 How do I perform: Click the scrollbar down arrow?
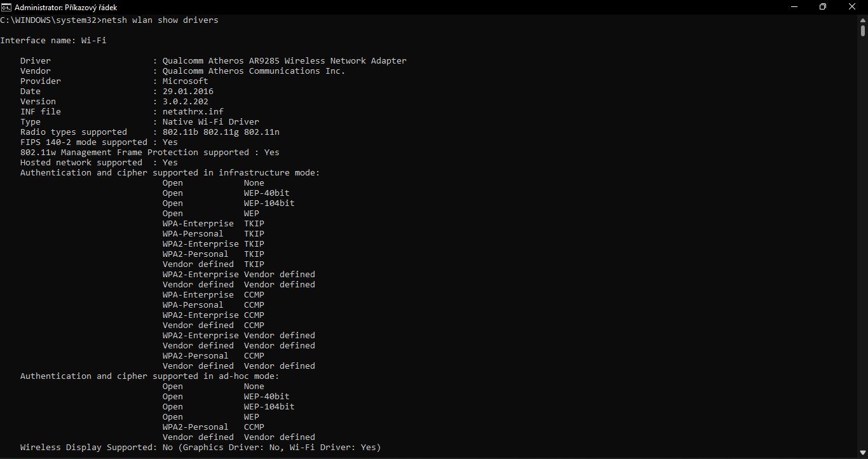point(863,454)
